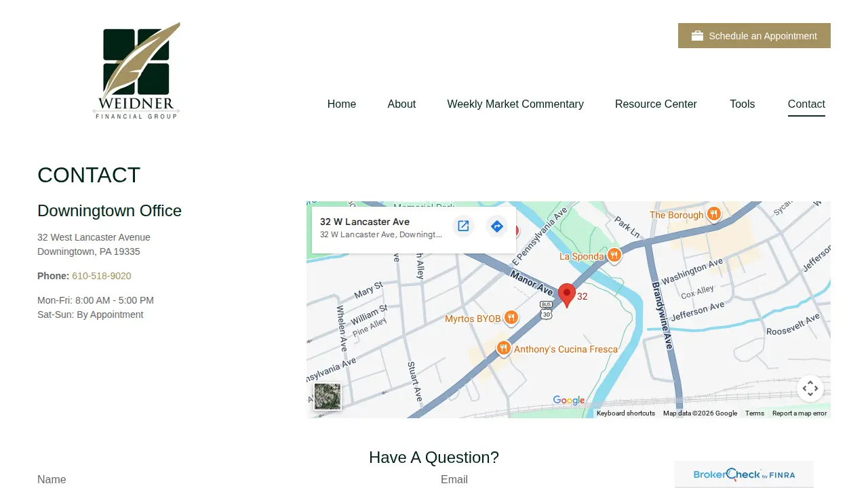Click the Weidner Financial Group logo
The width and height of the screenshot is (868, 488).
pyautogui.click(x=136, y=70)
